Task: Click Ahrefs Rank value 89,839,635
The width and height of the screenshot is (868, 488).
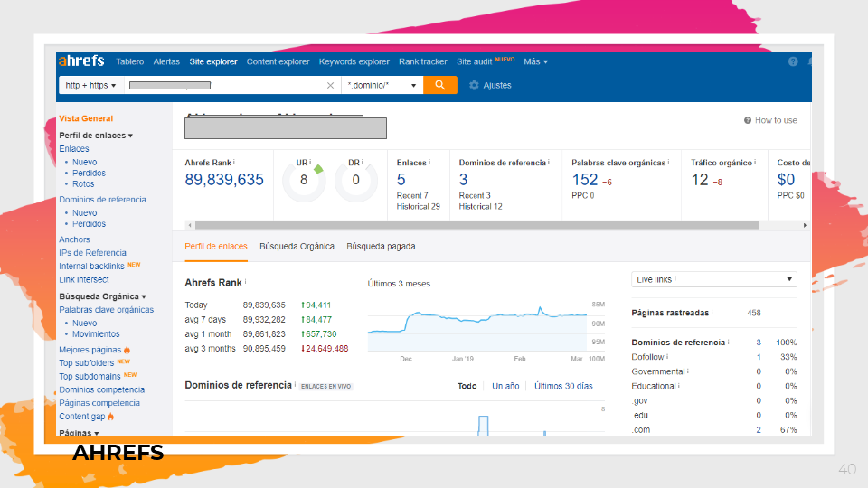Action: (224, 180)
